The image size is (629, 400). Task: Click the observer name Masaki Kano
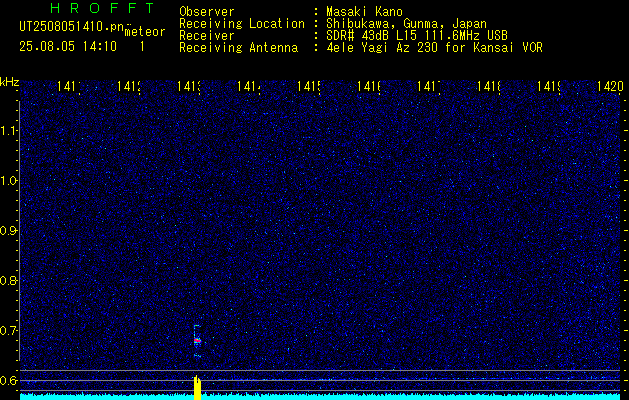point(364,12)
